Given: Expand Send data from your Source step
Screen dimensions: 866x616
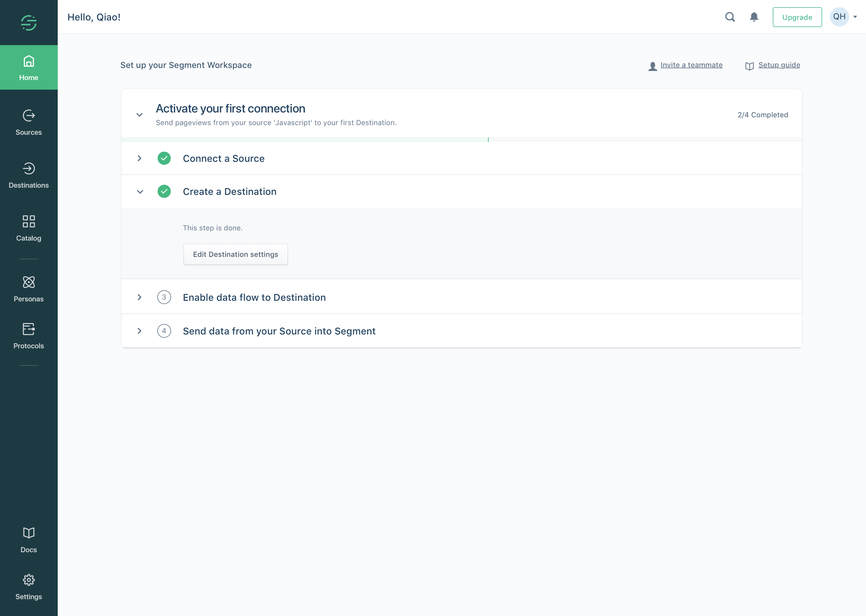Looking at the screenshot, I should [x=140, y=331].
